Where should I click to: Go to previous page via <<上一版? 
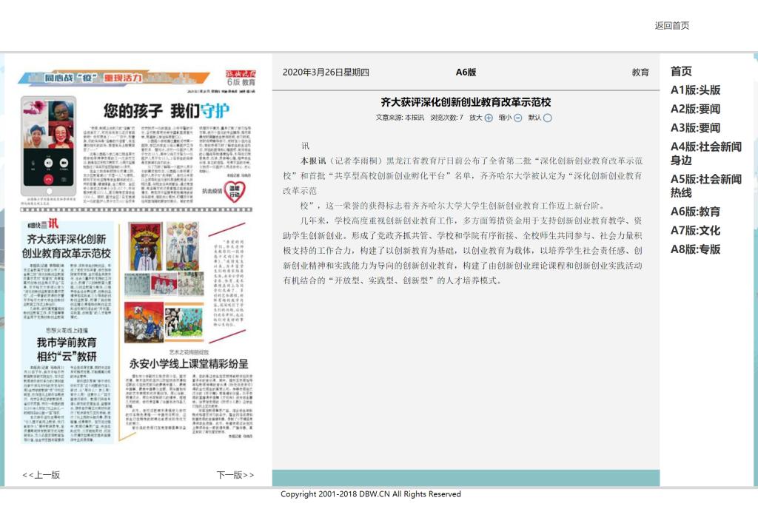click(41, 475)
